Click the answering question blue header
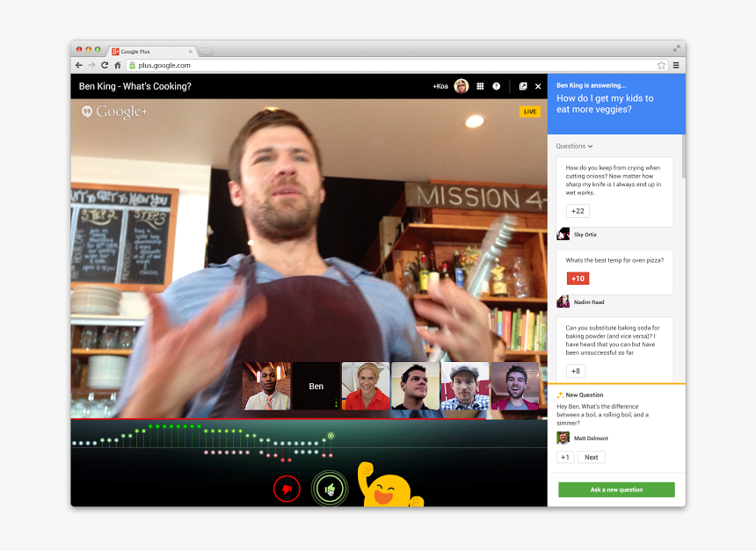The image size is (756, 551). click(x=616, y=104)
